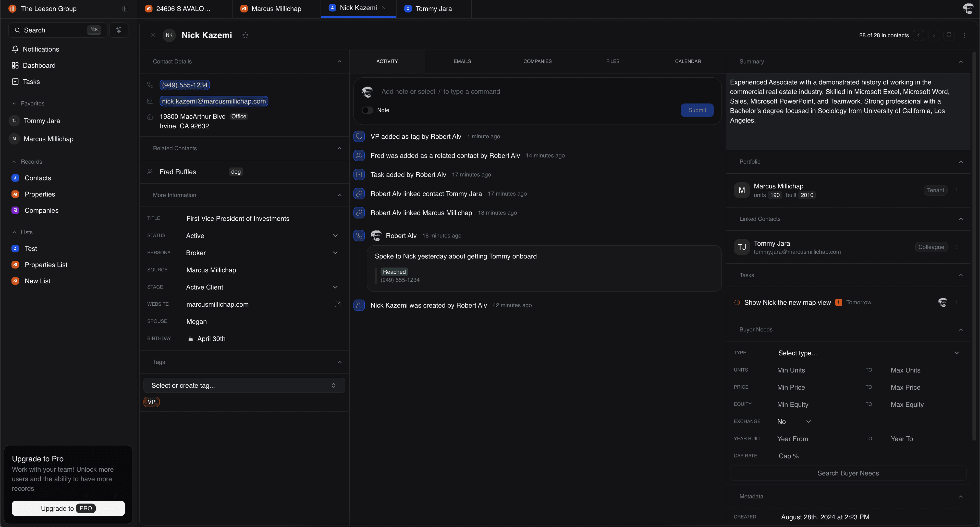Collapse the left sidebar panel
This screenshot has width=980, height=527.
pyautogui.click(x=125, y=8)
